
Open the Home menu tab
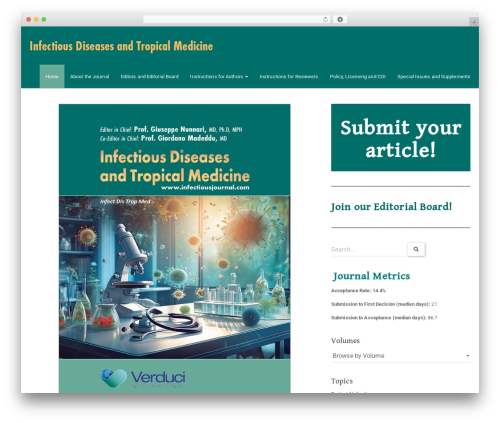point(52,76)
